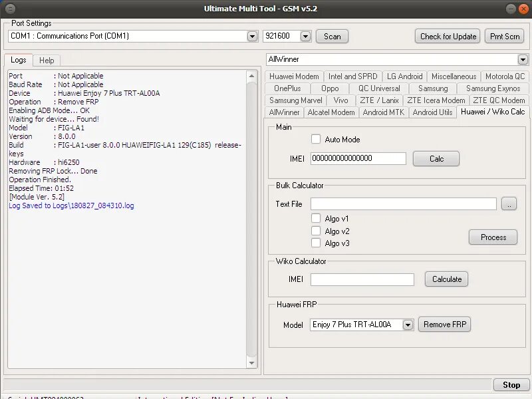
Task: Click the 'Hardware : hi6250' log line
Action: tap(44, 162)
